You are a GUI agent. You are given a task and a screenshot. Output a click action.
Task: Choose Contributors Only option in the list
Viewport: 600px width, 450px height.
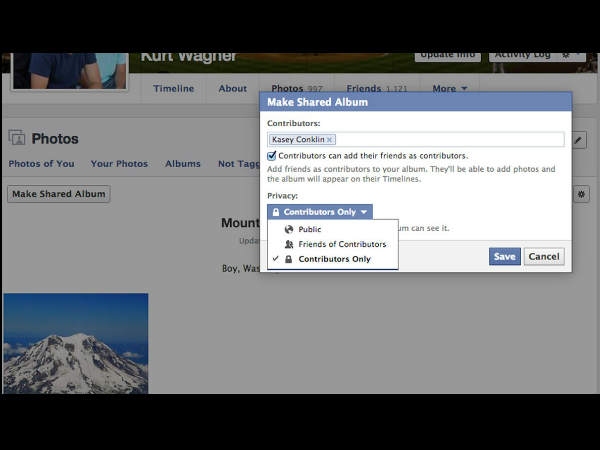[333, 259]
